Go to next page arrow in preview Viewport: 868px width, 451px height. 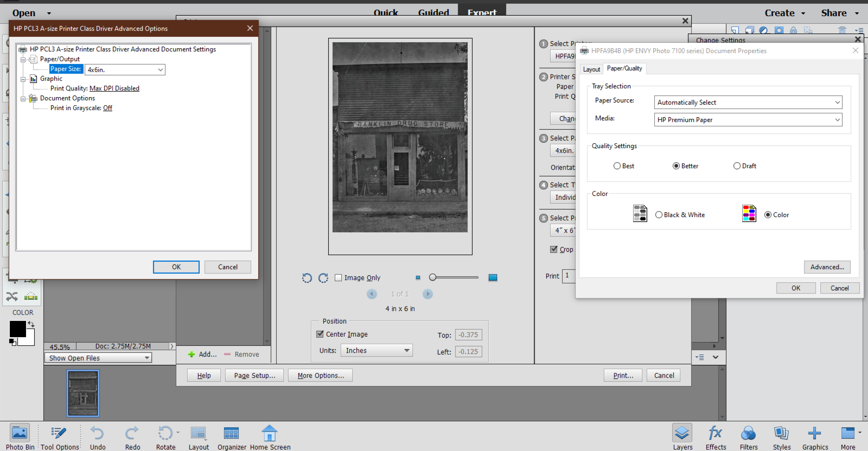tap(427, 294)
